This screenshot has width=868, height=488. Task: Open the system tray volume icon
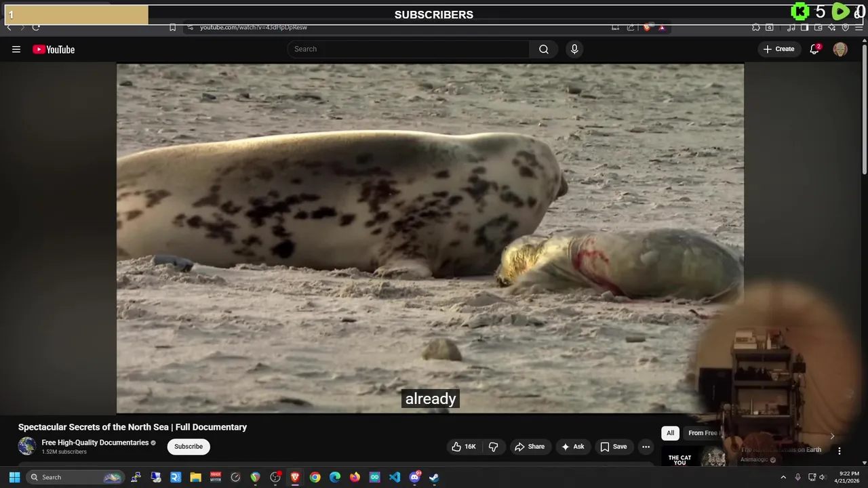(822, 477)
